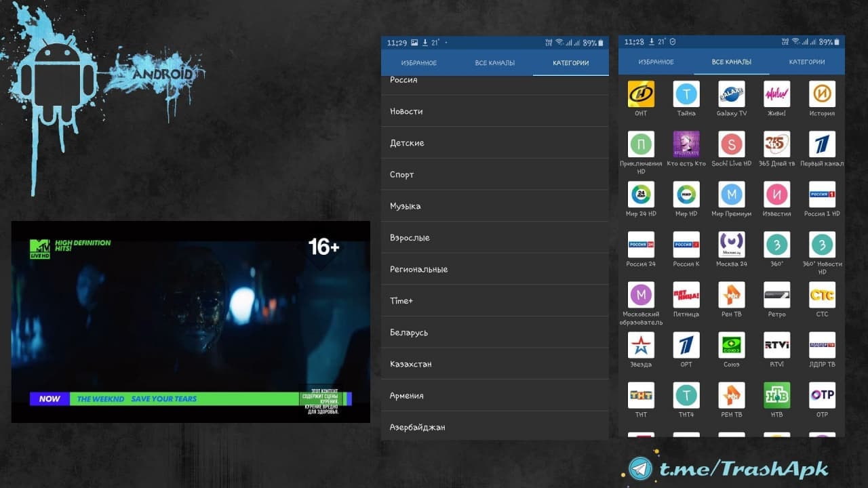
Task: Select the Казахстан category
Action: tap(495, 364)
